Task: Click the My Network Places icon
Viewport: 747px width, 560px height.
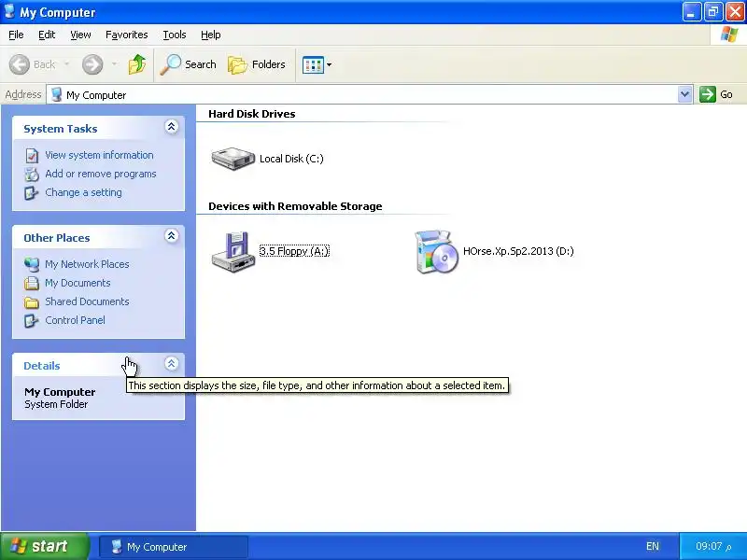Action: tap(32, 264)
